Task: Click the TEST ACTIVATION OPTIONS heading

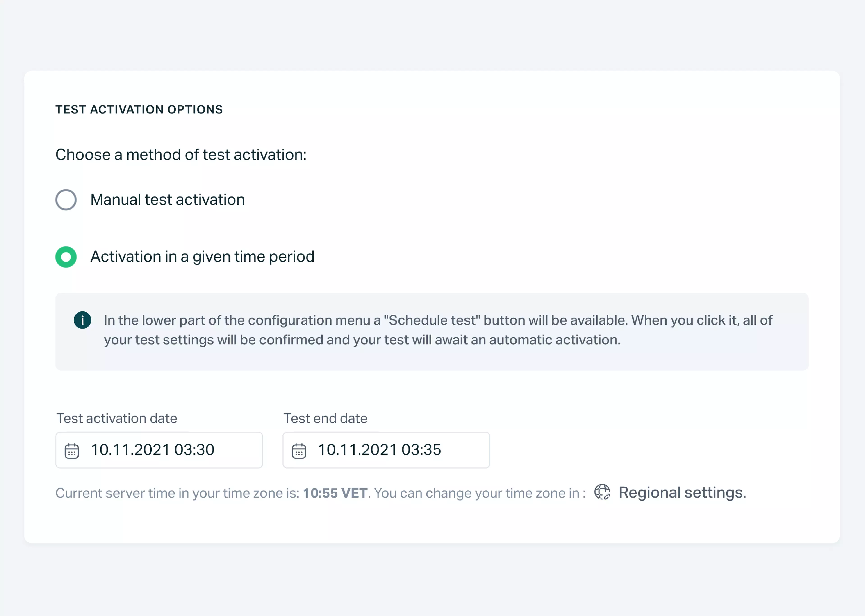Action: tap(139, 109)
